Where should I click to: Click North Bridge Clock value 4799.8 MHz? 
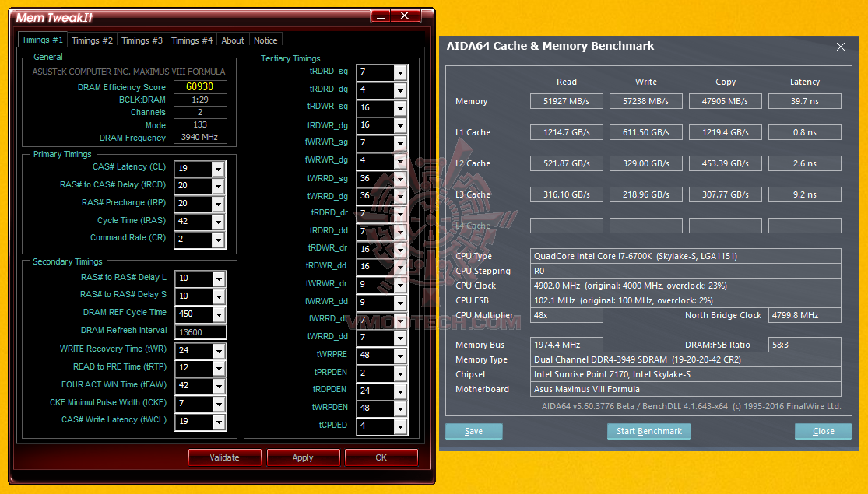pyautogui.click(x=805, y=315)
